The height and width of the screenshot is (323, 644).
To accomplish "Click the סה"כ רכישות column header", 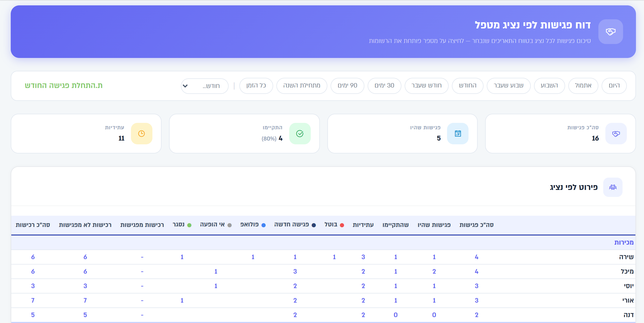I will (x=33, y=225).
